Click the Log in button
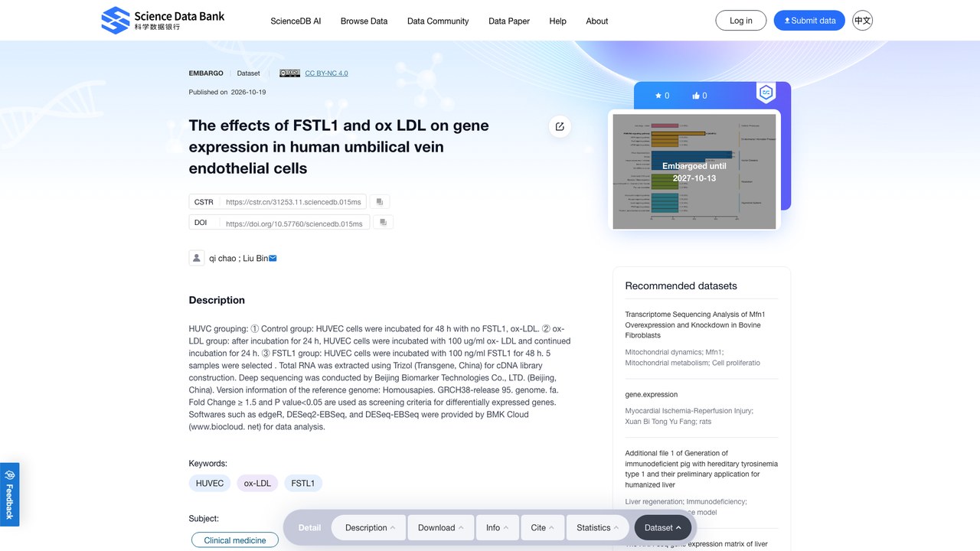The height and width of the screenshot is (551, 980). coord(741,21)
